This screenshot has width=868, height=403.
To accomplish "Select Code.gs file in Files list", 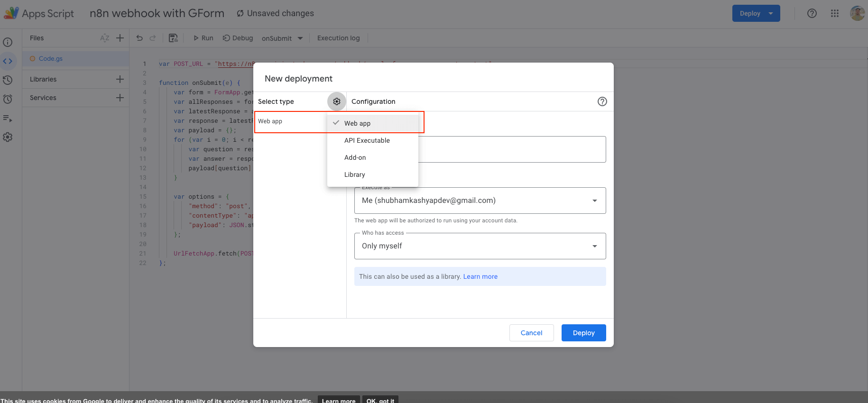I will pos(76,59).
